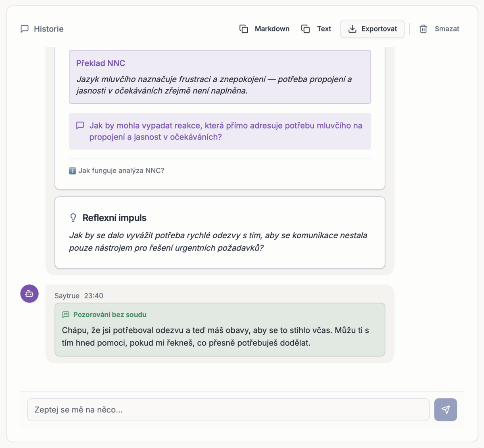Click the 'Reflexní impuls' heading
Image resolution: width=484 pixels, height=448 pixels.
[115, 218]
